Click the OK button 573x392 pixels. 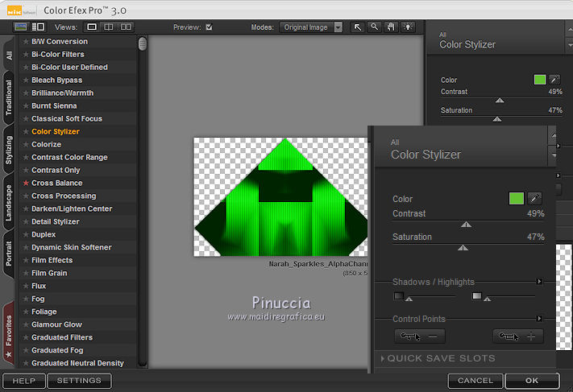tap(531, 381)
